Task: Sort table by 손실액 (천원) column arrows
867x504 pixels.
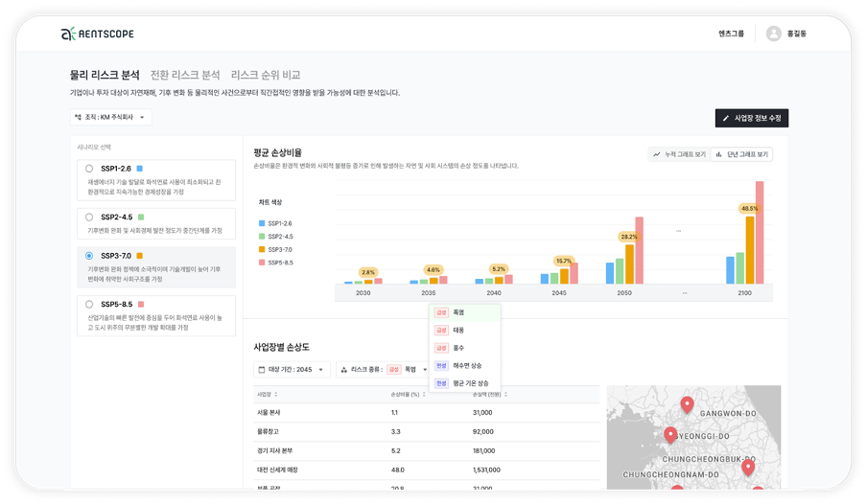Action: (x=506, y=395)
